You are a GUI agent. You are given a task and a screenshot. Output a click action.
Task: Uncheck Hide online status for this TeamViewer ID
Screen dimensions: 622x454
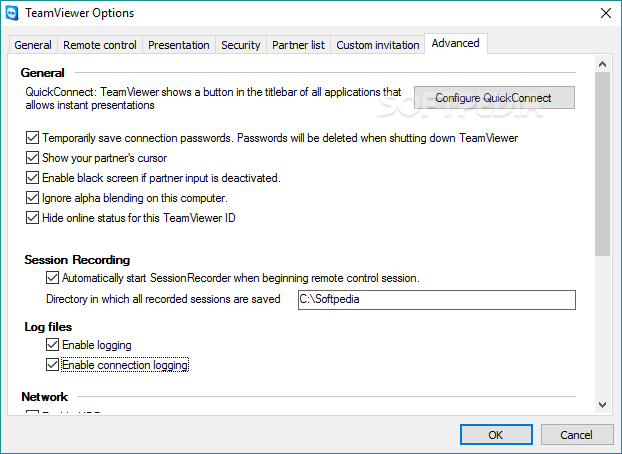tap(32, 217)
